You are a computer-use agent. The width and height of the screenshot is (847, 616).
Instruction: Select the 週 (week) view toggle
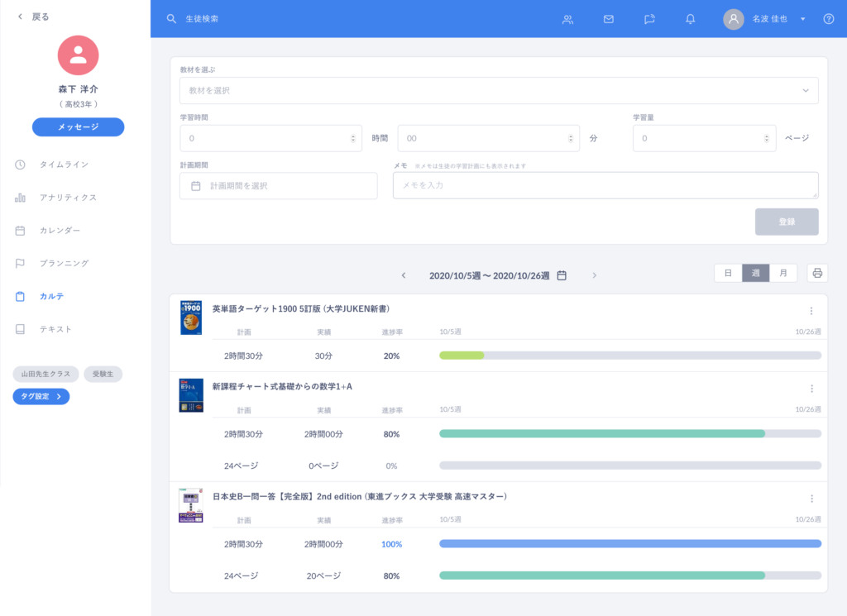755,274
